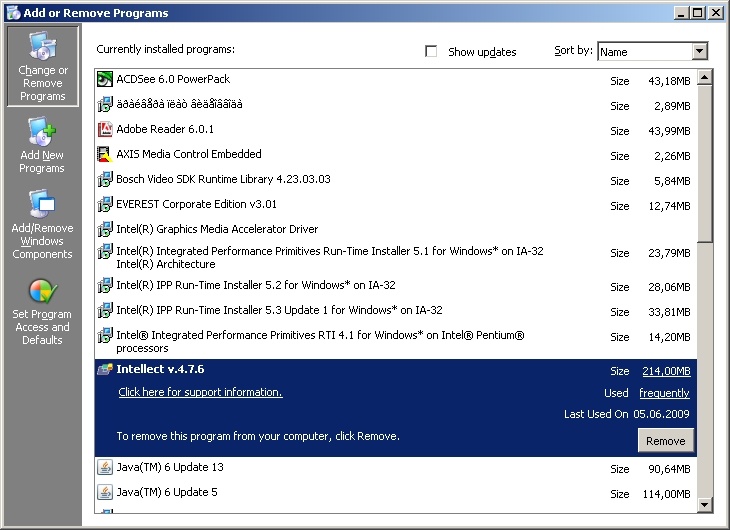730x530 pixels.
Task: Open the 'Click here for support information' link
Action: [200, 392]
